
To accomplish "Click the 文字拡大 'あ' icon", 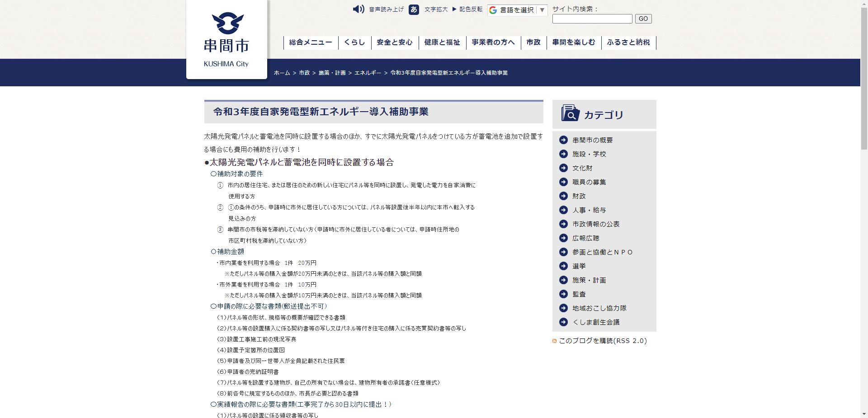I will point(415,9).
